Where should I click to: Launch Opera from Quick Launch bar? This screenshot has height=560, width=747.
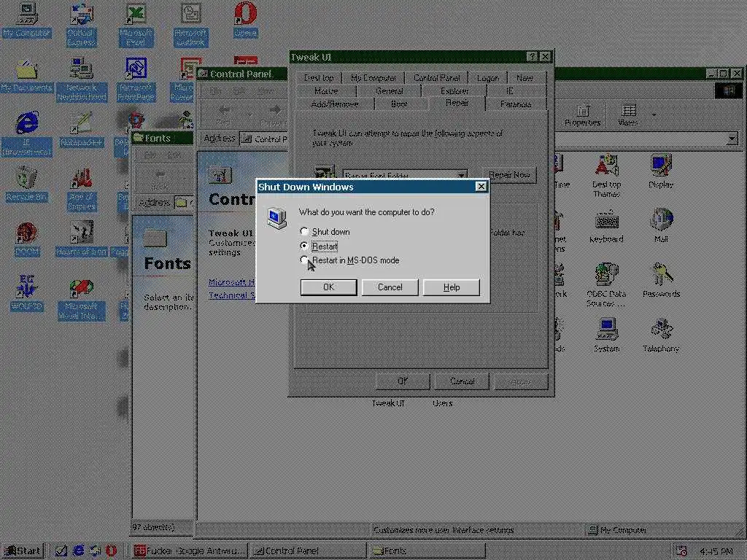(x=111, y=551)
